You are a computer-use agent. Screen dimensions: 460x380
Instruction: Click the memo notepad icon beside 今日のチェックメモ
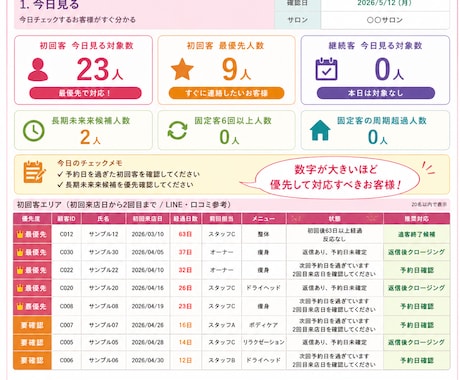pyautogui.click(x=34, y=172)
